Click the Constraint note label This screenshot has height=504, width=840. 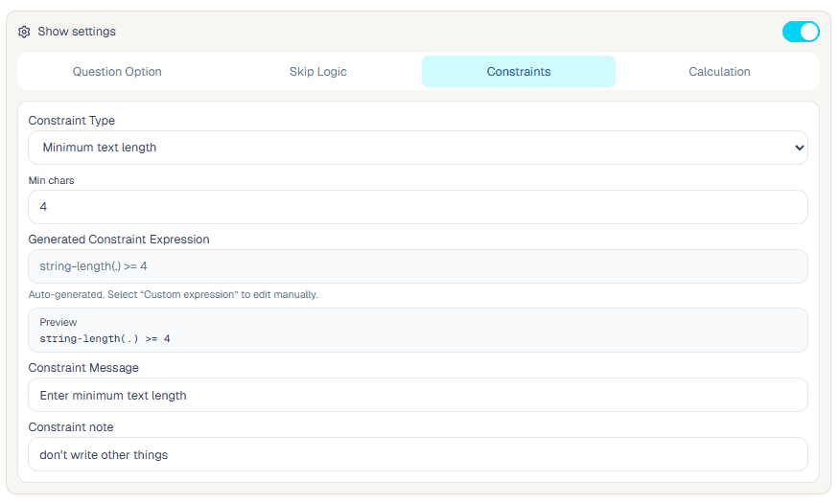click(71, 427)
